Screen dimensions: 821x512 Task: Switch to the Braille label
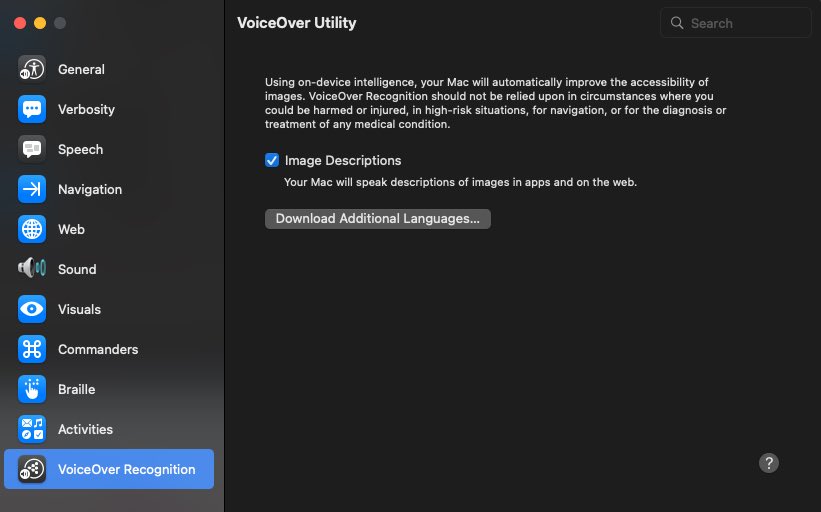(76, 389)
